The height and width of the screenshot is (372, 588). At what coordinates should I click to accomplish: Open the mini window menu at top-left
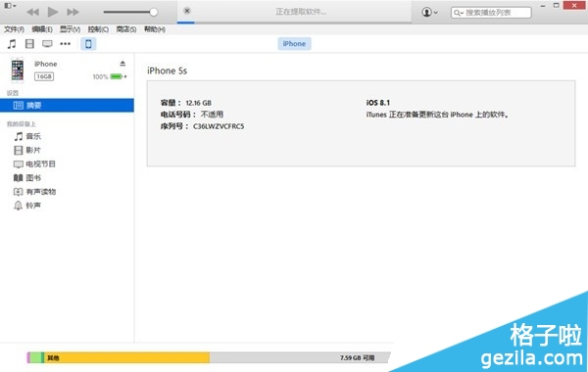tap(10, 6)
